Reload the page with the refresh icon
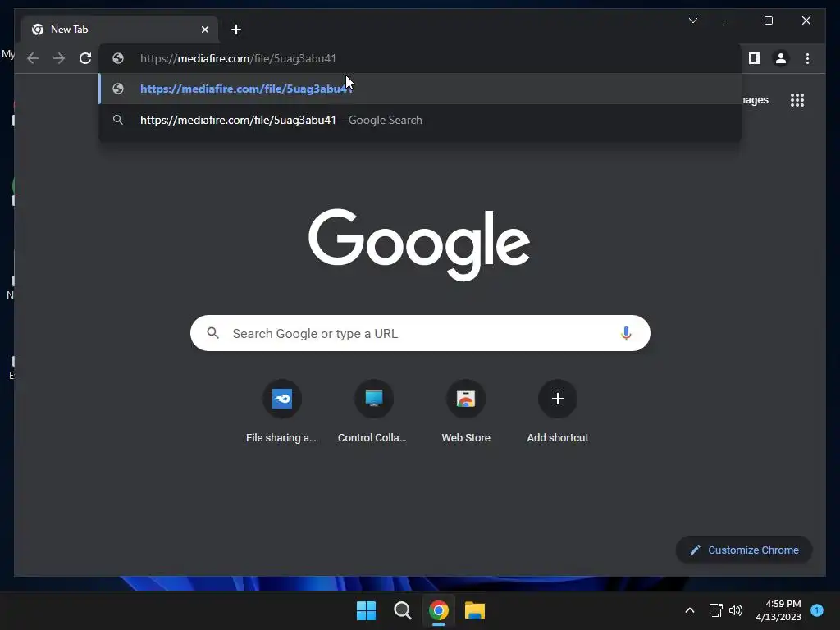This screenshot has height=630, width=840. point(85,58)
